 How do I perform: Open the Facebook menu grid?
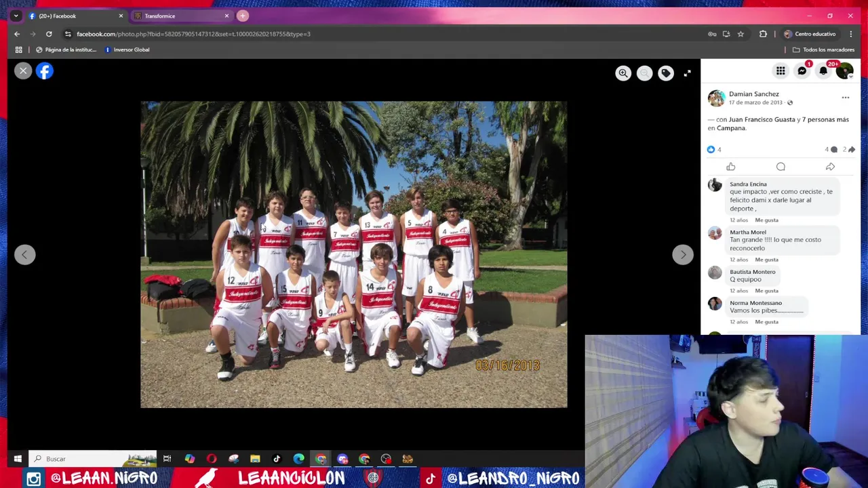tap(781, 70)
